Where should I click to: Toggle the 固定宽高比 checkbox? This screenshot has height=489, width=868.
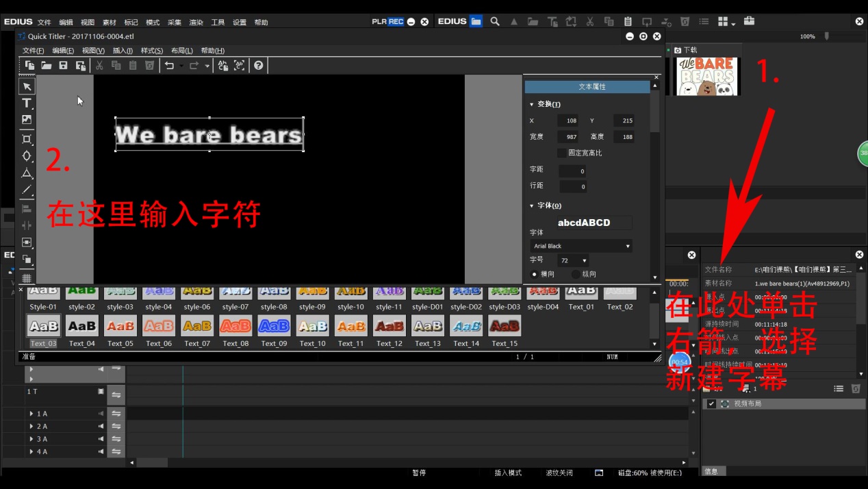click(x=561, y=153)
